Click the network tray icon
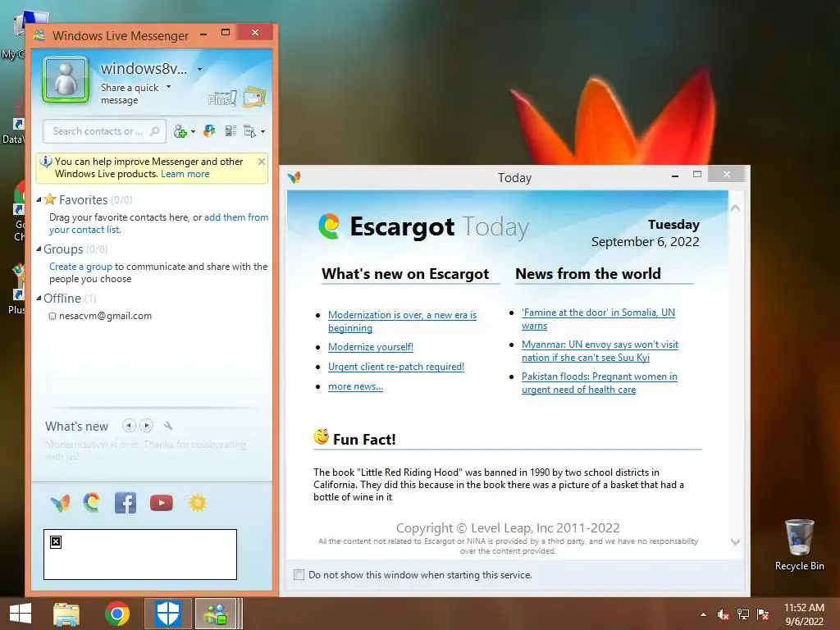This screenshot has height=630, width=840. [743, 614]
